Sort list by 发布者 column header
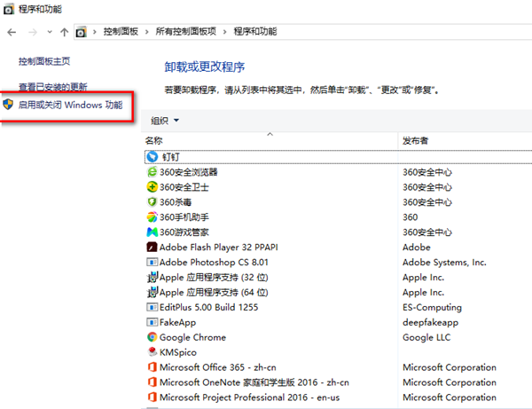Image resolution: width=532 pixels, height=409 pixels. (417, 140)
